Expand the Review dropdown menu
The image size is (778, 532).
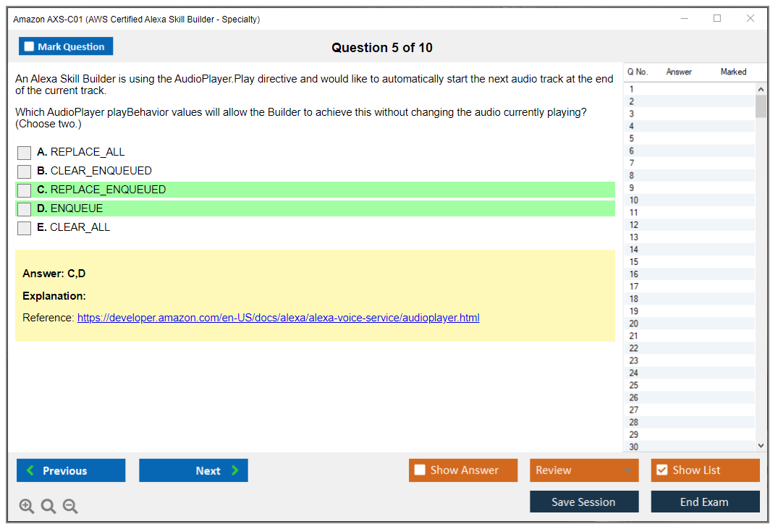point(627,470)
